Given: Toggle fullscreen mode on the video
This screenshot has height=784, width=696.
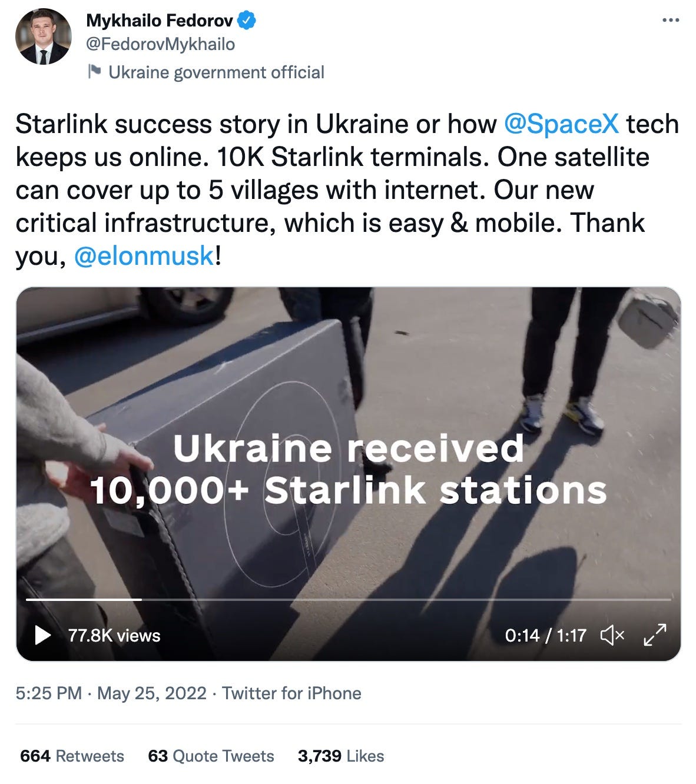Looking at the screenshot, I should coord(654,635).
